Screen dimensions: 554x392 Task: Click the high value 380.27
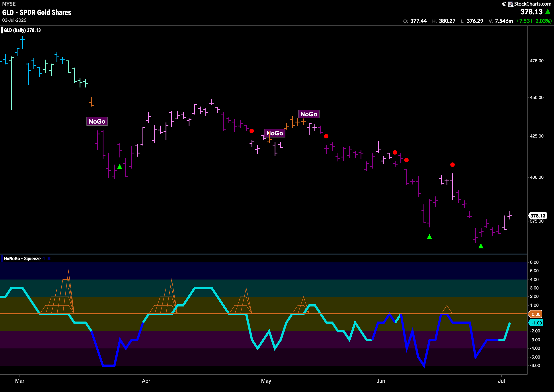(447, 21)
